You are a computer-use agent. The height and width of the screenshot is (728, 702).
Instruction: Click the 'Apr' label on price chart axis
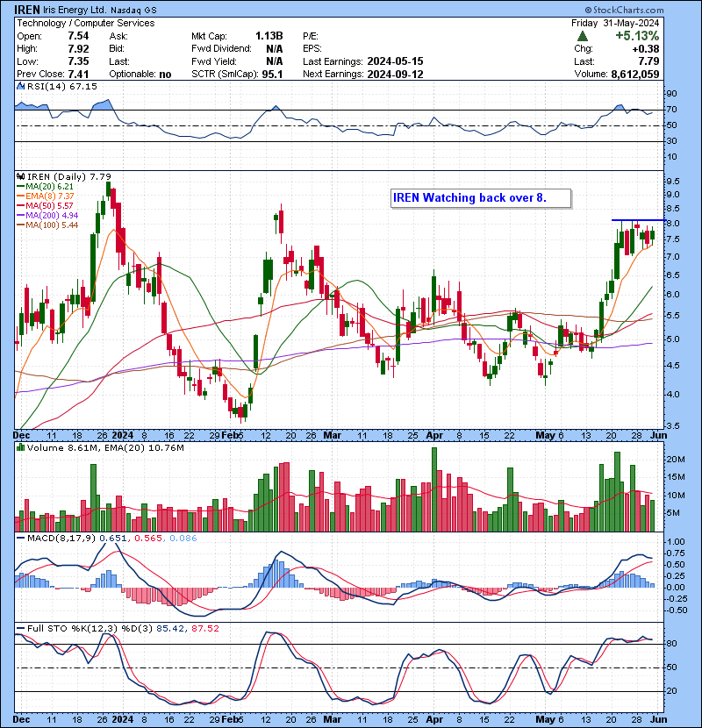tap(434, 436)
